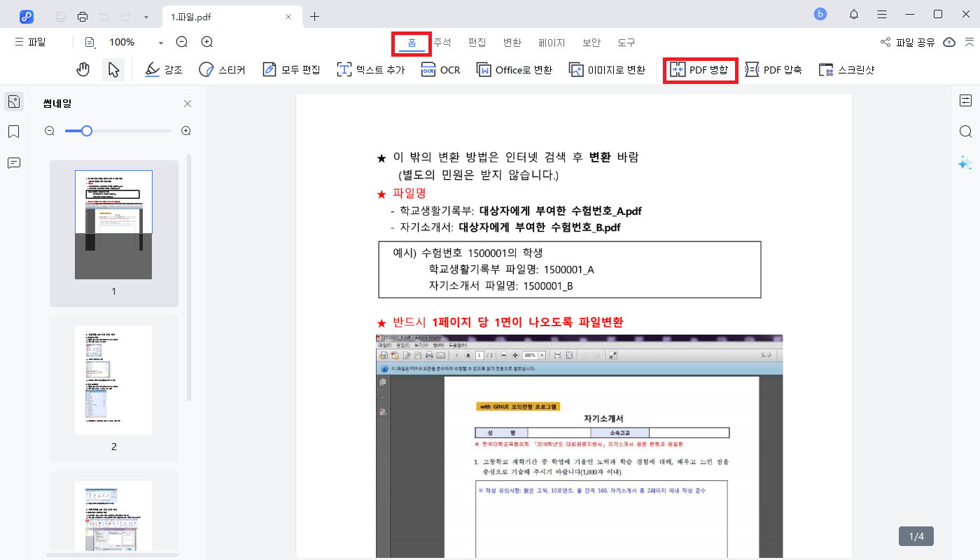980x560 pixels.
Task: Click the 스크린샷 screenshot tool
Action: [847, 69]
